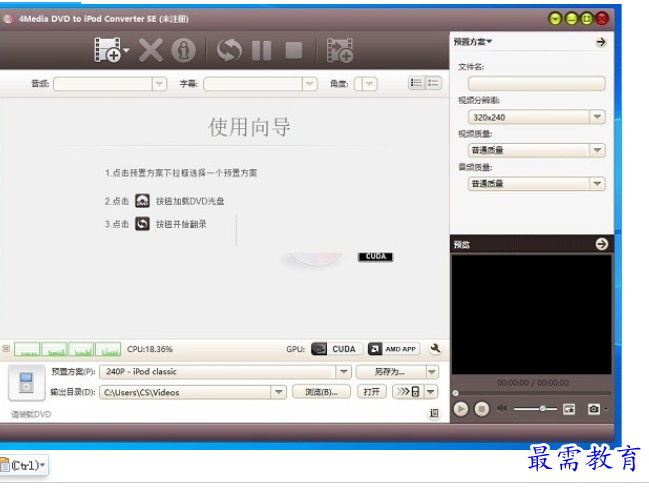Viewport: 649px width, 490px height.
Task: Mute the preview with speaker icon
Action: click(502, 409)
